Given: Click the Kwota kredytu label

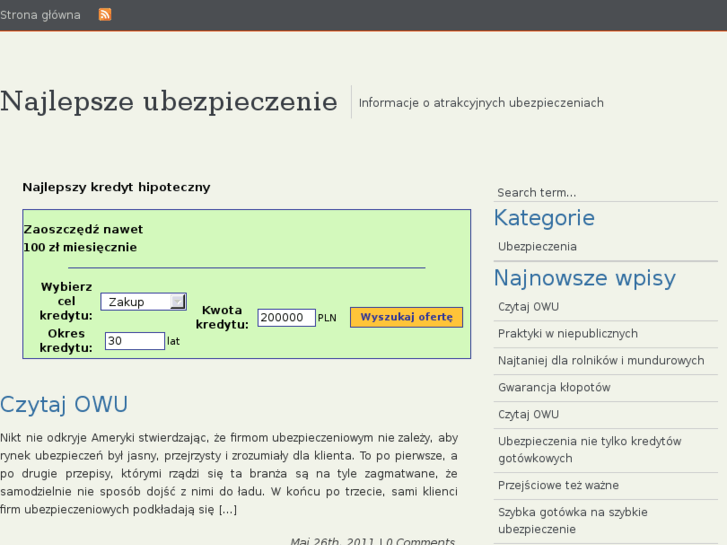Looking at the screenshot, I should 222,317.
